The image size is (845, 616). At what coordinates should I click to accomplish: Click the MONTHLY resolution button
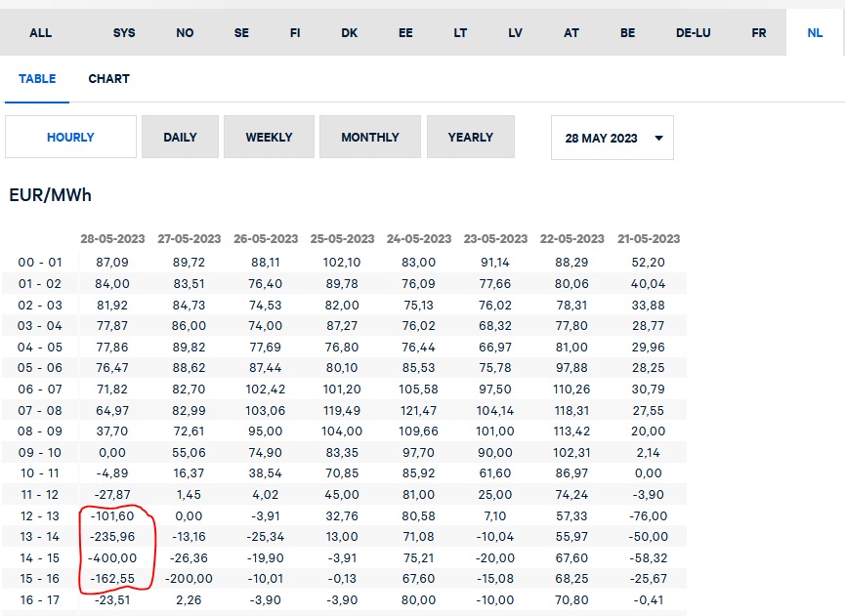369,138
